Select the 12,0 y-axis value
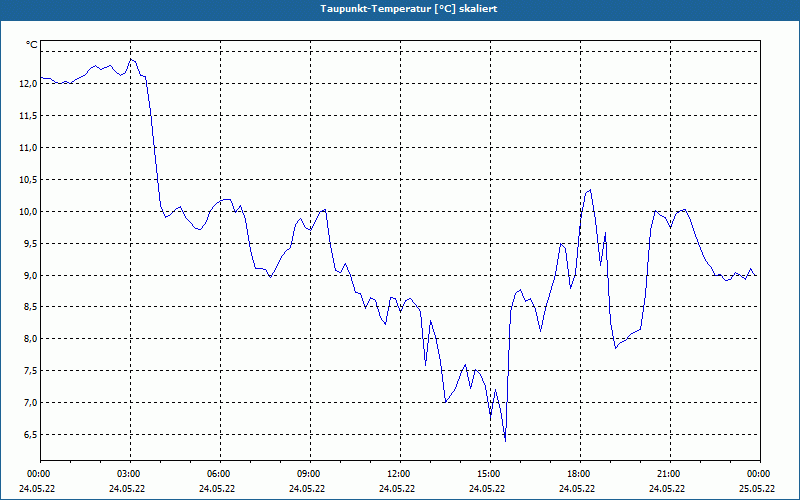 (x=28, y=84)
